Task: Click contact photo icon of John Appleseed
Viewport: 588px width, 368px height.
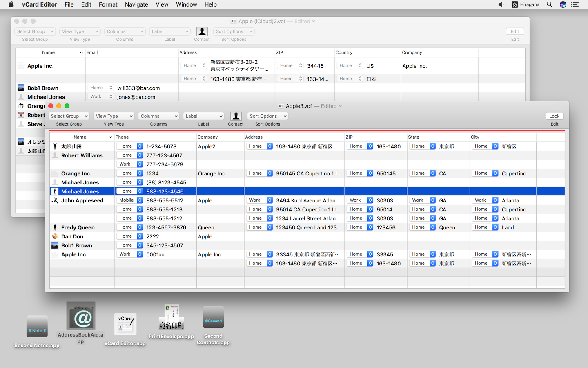Action: point(55,200)
